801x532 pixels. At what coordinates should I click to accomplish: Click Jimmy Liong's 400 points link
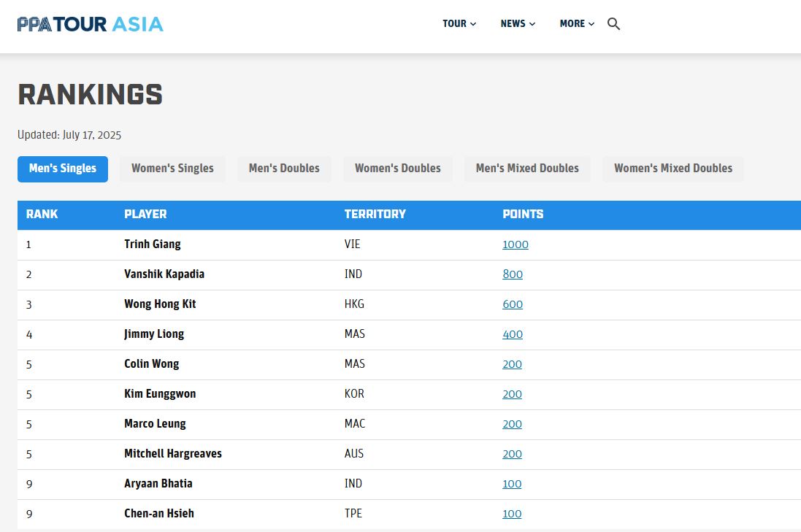[x=513, y=334]
